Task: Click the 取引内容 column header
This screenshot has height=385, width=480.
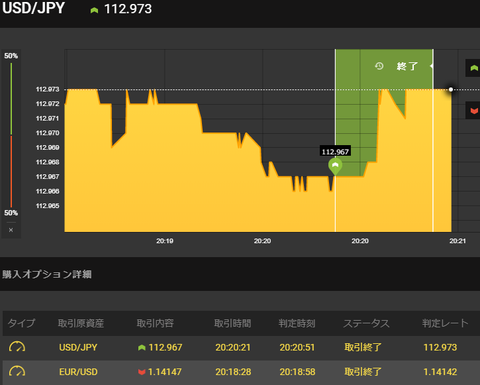Action: (155, 323)
